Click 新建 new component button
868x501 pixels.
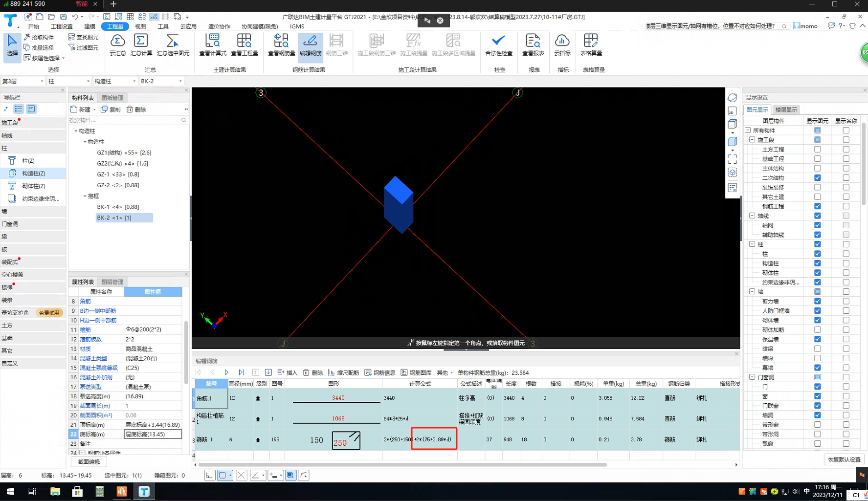point(81,109)
